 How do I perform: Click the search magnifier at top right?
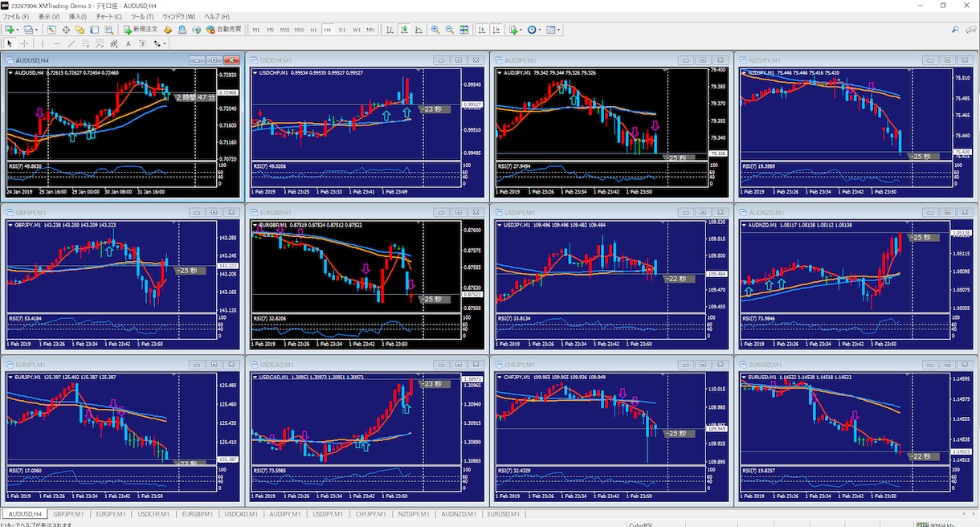click(x=955, y=30)
